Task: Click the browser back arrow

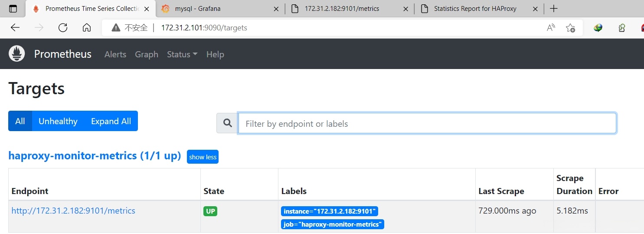Action: tap(15, 28)
